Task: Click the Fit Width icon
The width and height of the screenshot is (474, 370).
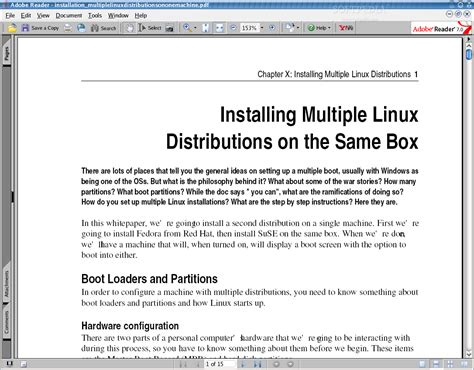Action: (219, 28)
